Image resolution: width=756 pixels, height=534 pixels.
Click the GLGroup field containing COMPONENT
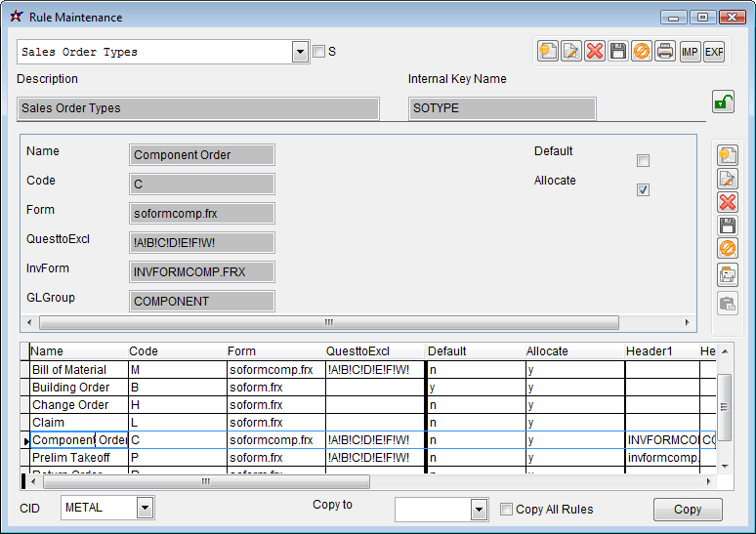click(x=202, y=302)
